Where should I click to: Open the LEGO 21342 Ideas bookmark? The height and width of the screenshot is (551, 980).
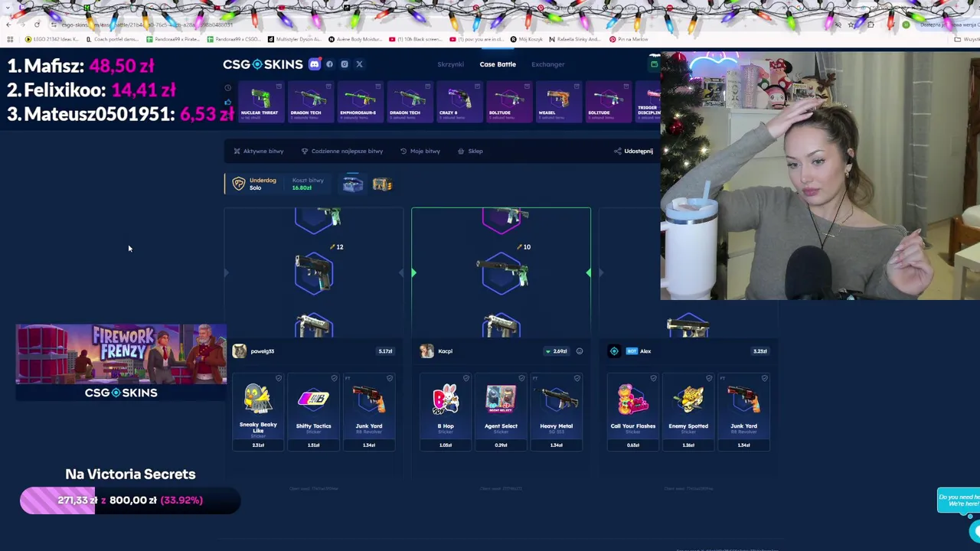coord(54,39)
